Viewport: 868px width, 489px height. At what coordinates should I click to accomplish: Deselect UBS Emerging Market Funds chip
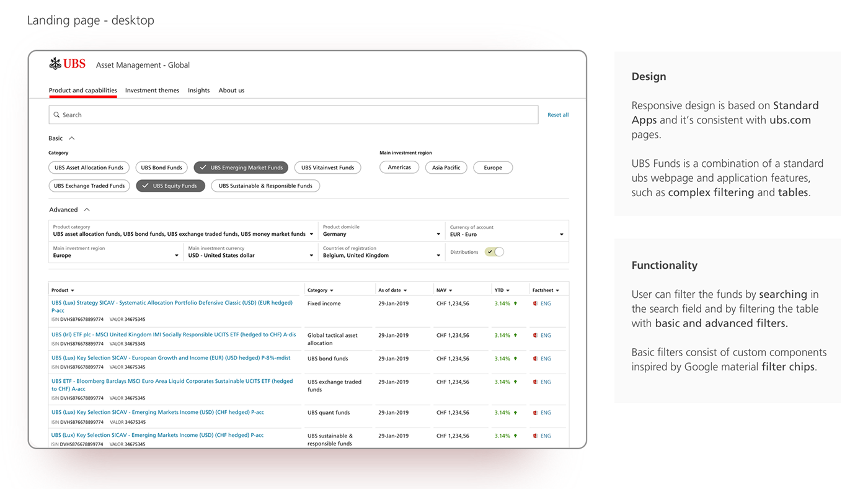[241, 168]
